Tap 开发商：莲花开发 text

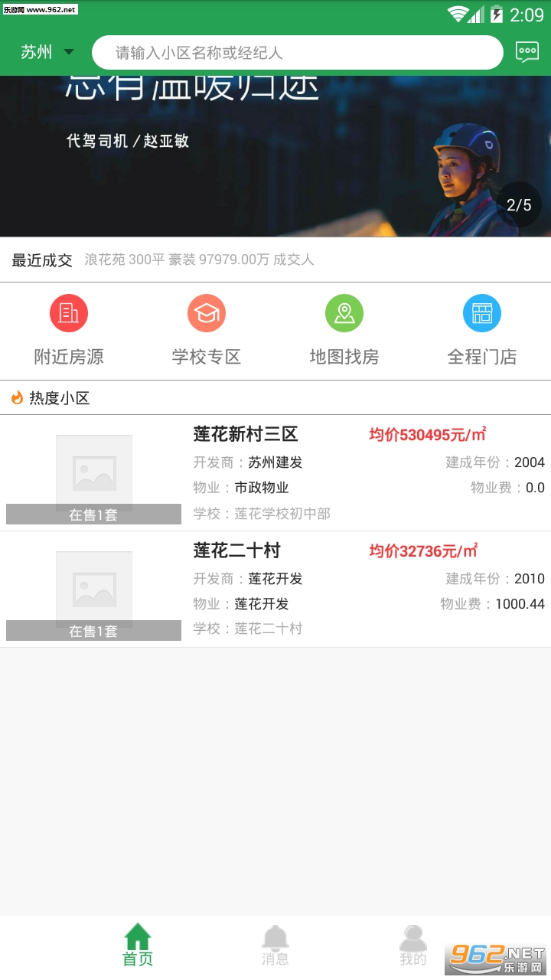[x=248, y=579]
